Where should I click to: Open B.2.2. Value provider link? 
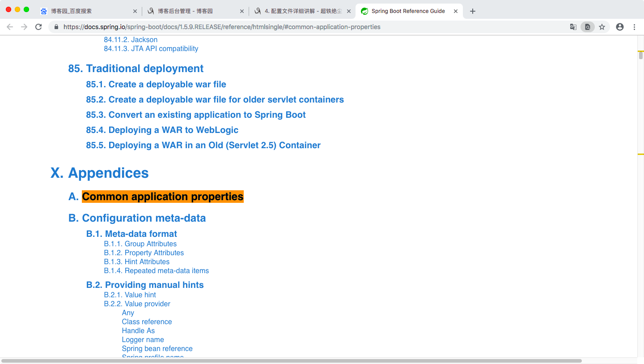pyautogui.click(x=137, y=304)
